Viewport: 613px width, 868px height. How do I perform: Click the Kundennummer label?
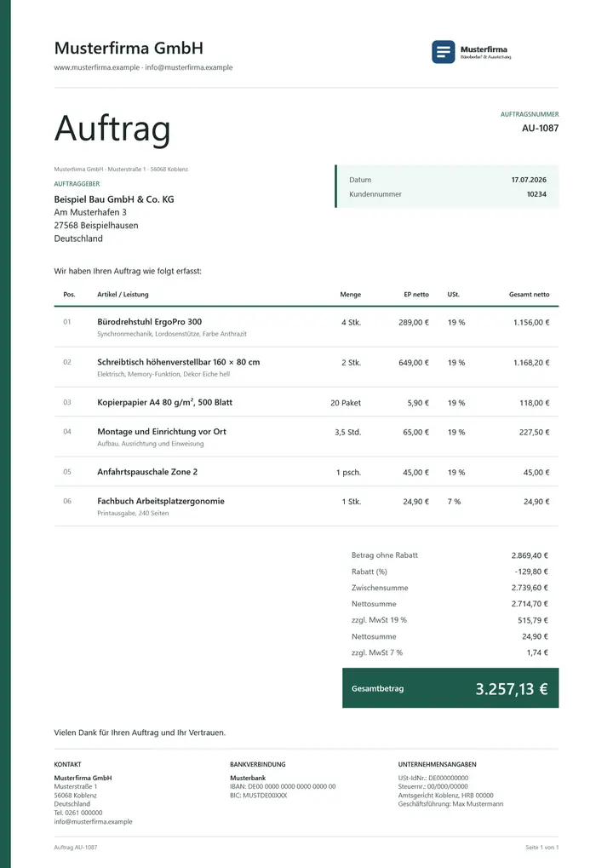[x=375, y=194]
